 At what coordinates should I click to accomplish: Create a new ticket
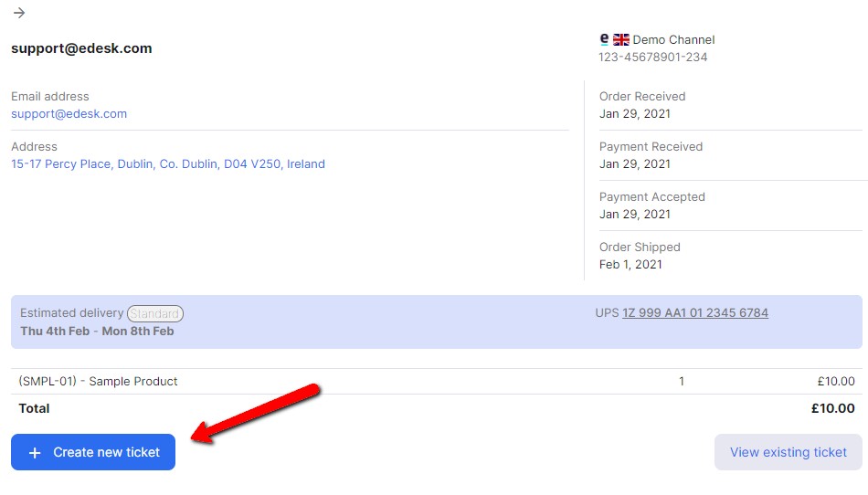[93, 452]
